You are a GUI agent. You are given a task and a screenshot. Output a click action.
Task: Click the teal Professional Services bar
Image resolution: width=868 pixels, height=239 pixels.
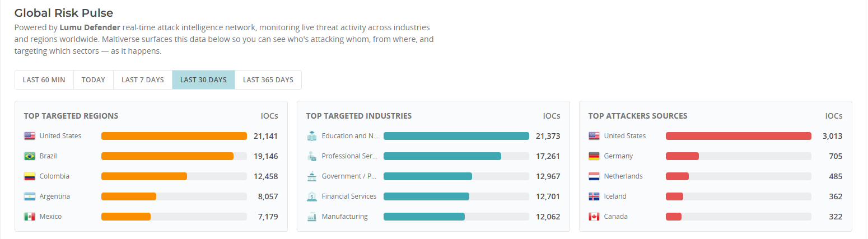click(442, 156)
